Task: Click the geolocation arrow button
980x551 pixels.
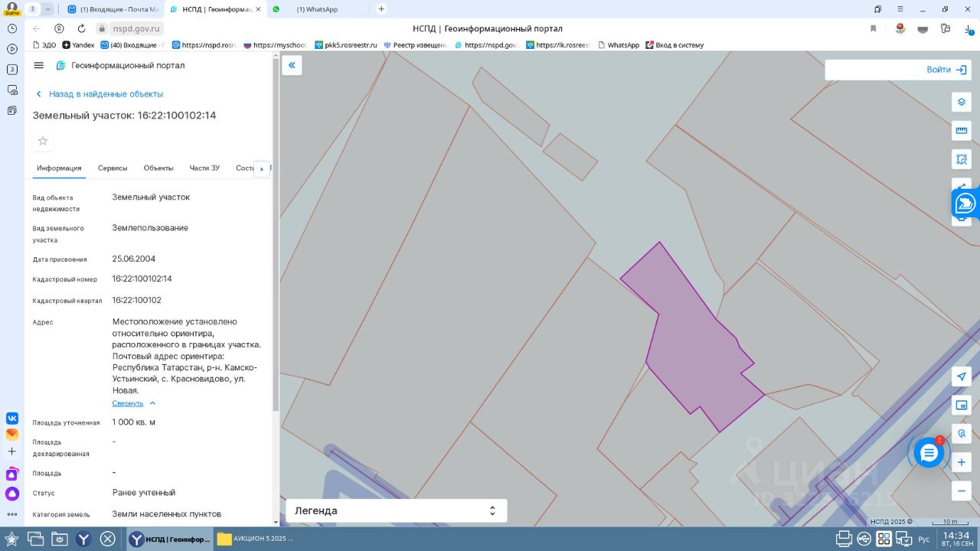Action: click(x=962, y=377)
